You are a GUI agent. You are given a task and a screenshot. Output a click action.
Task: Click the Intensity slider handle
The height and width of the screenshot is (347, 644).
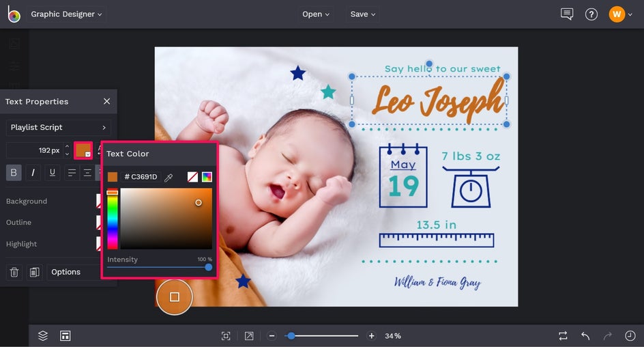(209, 267)
